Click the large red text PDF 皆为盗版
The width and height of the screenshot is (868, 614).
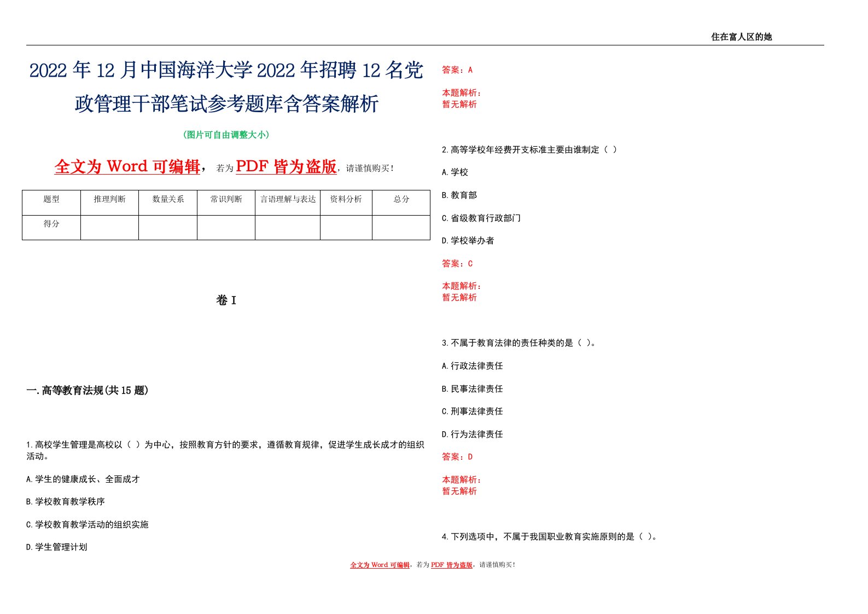coord(286,166)
